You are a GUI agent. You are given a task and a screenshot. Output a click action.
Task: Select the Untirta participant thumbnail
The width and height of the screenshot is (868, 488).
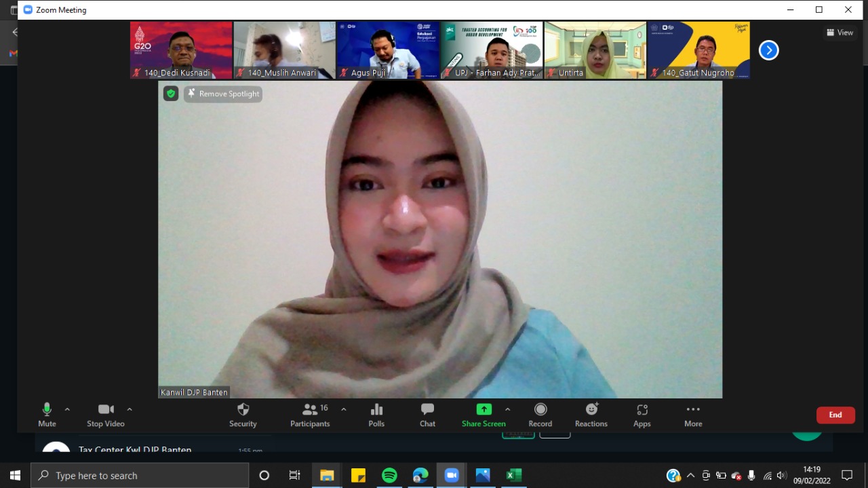[x=595, y=50]
